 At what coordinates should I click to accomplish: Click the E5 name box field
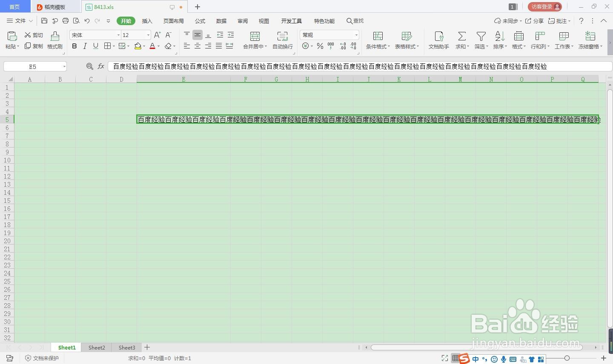pos(32,66)
